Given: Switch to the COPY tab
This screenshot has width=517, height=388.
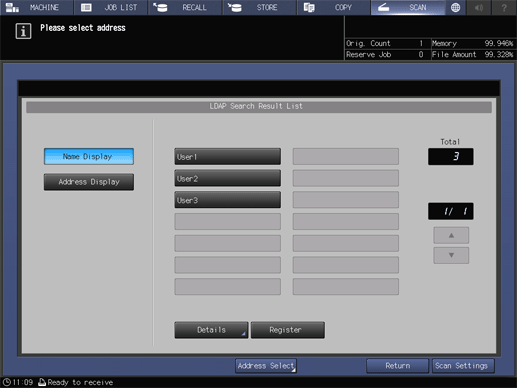Looking at the screenshot, I should [334, 7].
